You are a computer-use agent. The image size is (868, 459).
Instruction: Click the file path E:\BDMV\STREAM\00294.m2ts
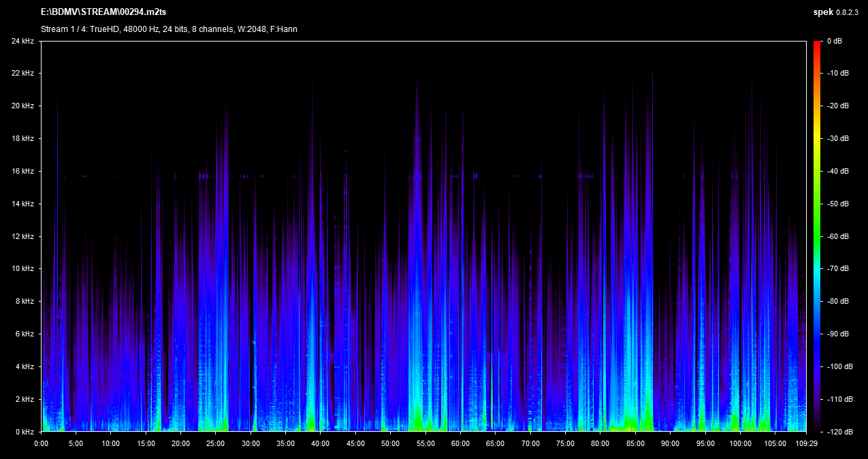click(x=103, y=12)
